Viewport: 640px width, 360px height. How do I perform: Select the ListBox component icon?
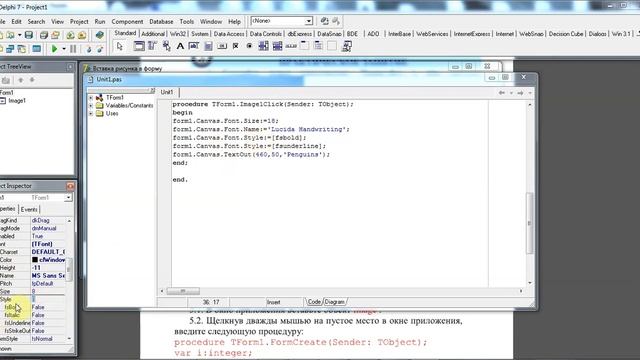[264, 46]
